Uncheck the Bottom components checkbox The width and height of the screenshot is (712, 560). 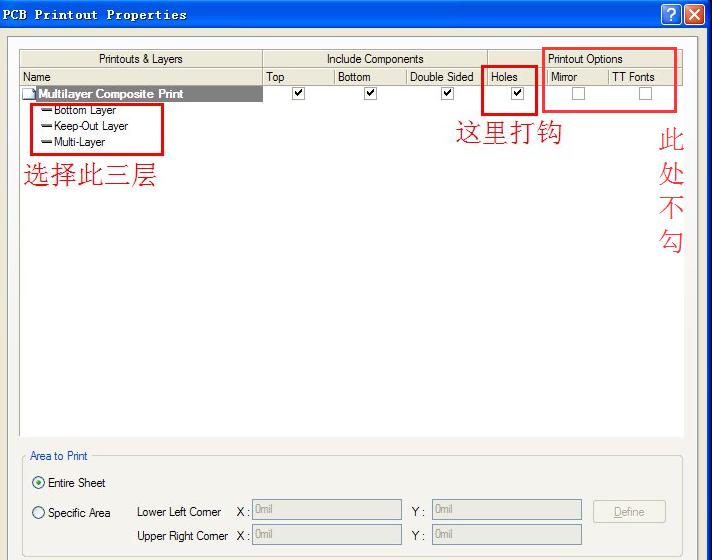pos(370,94)
